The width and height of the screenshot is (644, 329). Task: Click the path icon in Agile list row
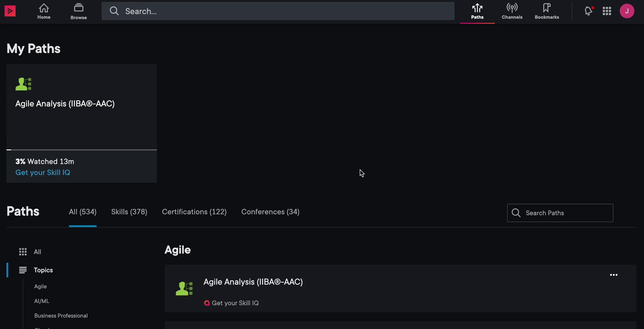(x=184, y=288)
